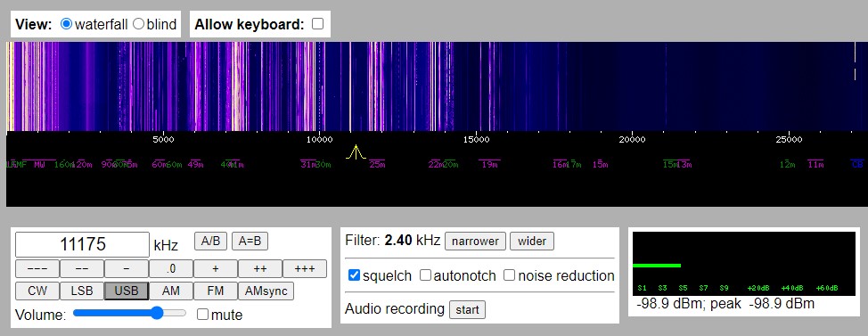Enable the Allow keyboard checkbox
The image size is (868, 336).
tap(318, 24)
